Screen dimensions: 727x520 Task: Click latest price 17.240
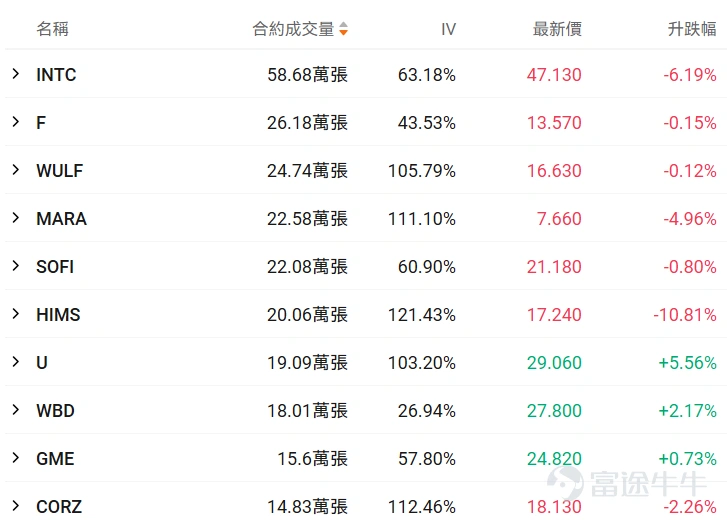pyautogui.click(x=554, y=315)
